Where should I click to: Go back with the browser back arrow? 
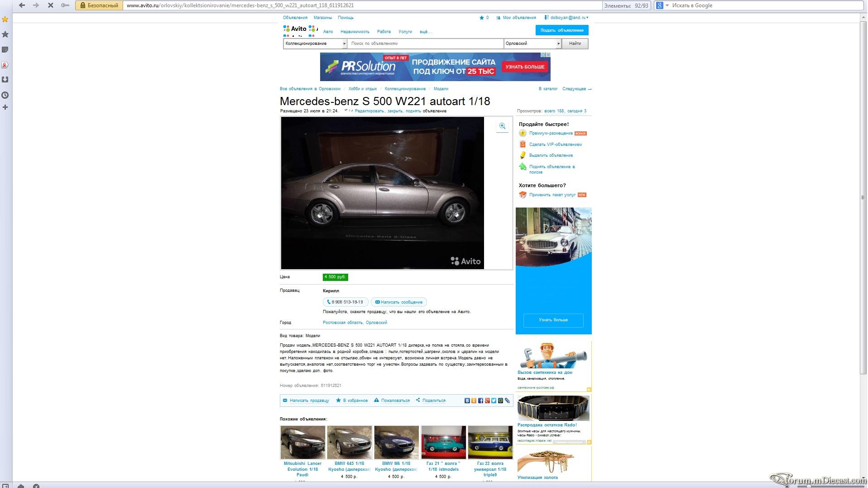pos(22,5)
